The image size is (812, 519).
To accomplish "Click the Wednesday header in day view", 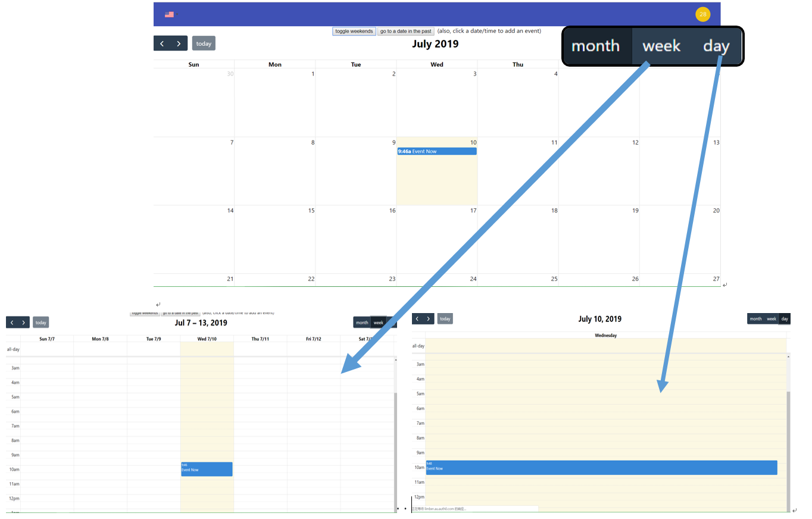I will tap(606, 336).
